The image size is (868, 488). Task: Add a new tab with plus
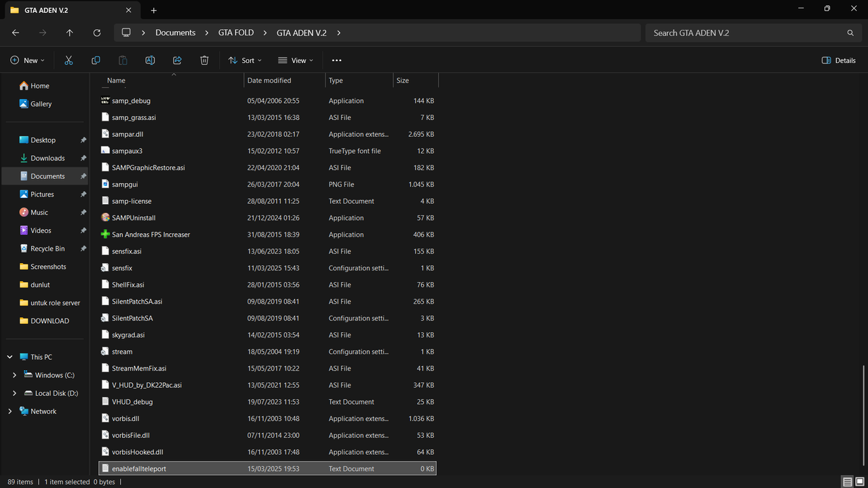[x=154, y=10]
